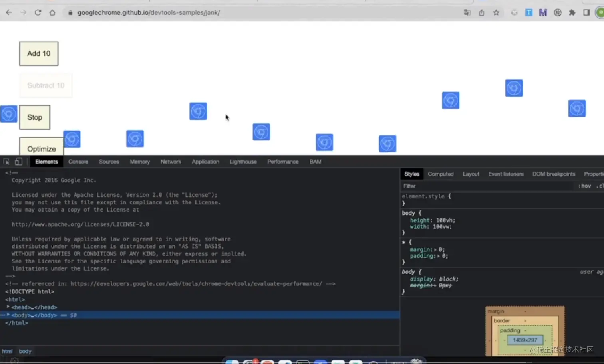
Task: Toggle the :hov element state panel
Action: (x=585, y=186)
